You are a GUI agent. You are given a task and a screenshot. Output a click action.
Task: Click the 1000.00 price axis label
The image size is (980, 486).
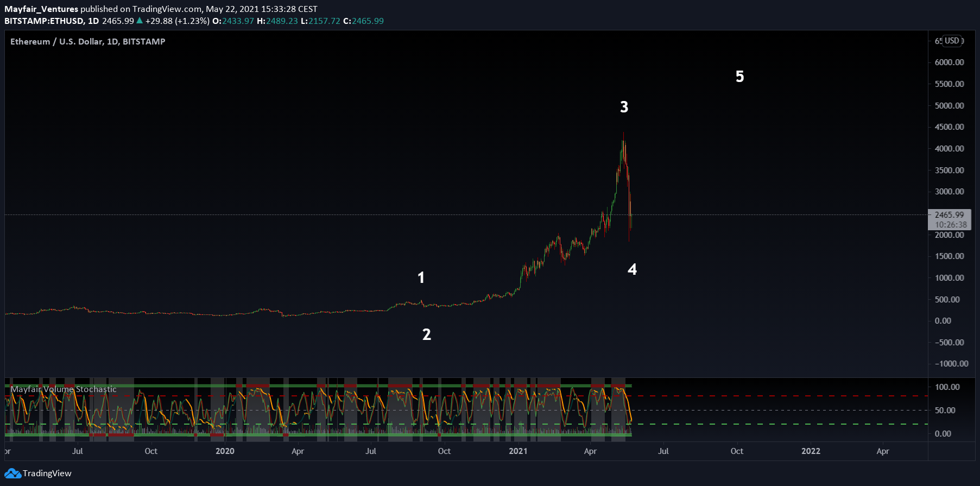949,278
